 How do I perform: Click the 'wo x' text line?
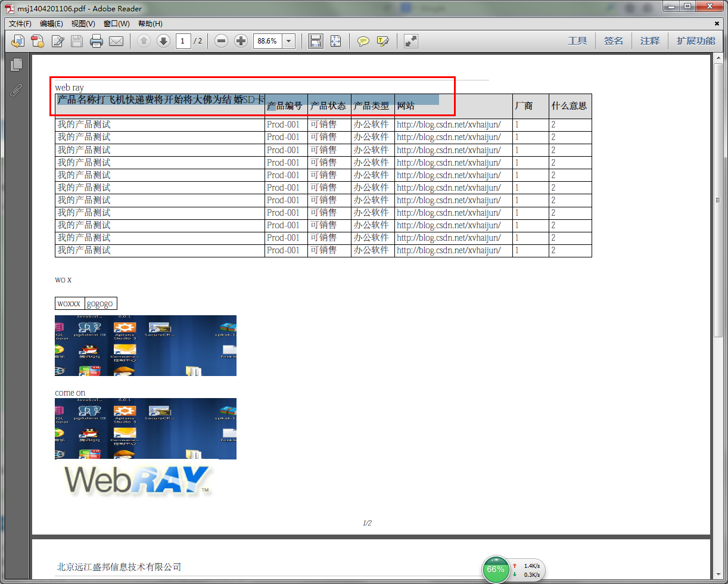[63, 279]
